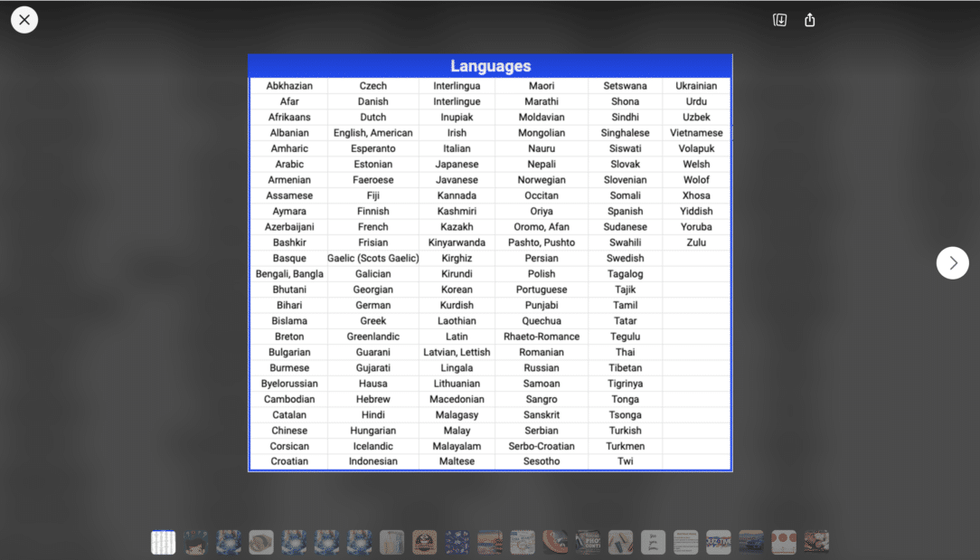Click Abkhazian at the table top-left
This screenshot has width=980, height=560.
[x=288, y=85]
